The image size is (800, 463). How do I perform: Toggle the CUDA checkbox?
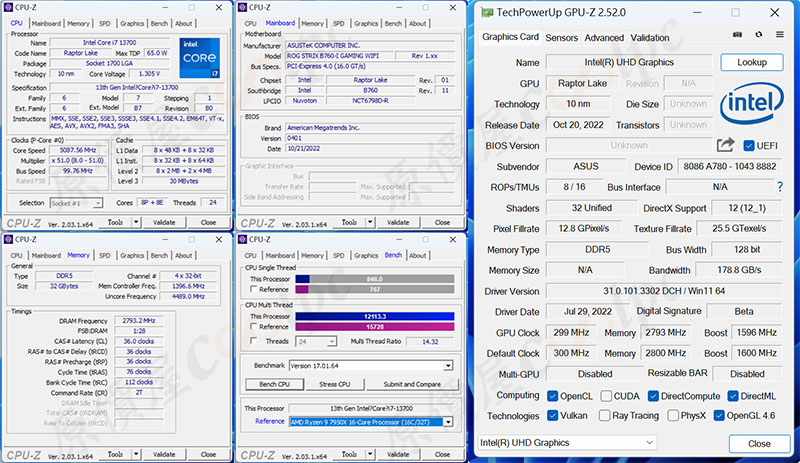[x=606, y=396]
